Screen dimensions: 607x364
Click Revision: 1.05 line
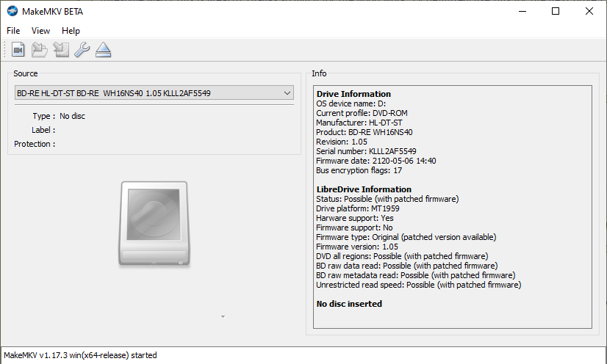pos(342,142)
